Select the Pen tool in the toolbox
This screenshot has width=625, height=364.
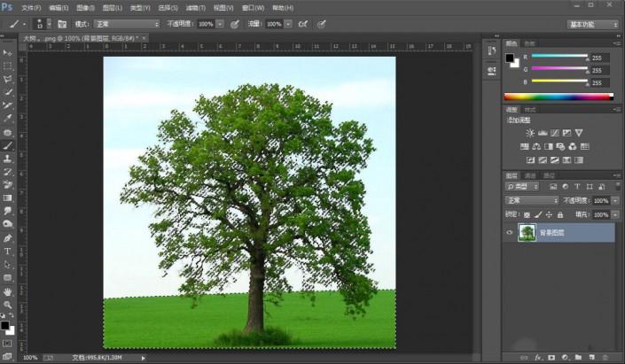8,238
